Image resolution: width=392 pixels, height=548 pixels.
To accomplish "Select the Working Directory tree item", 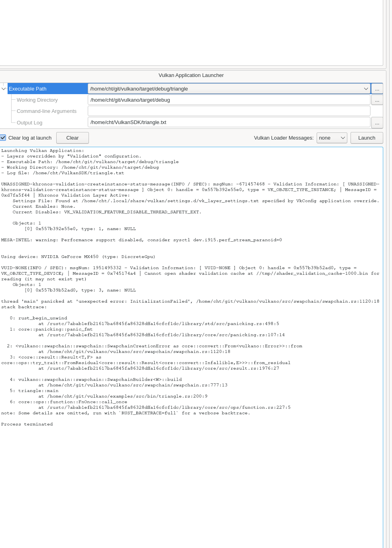I will coord(37,100).
